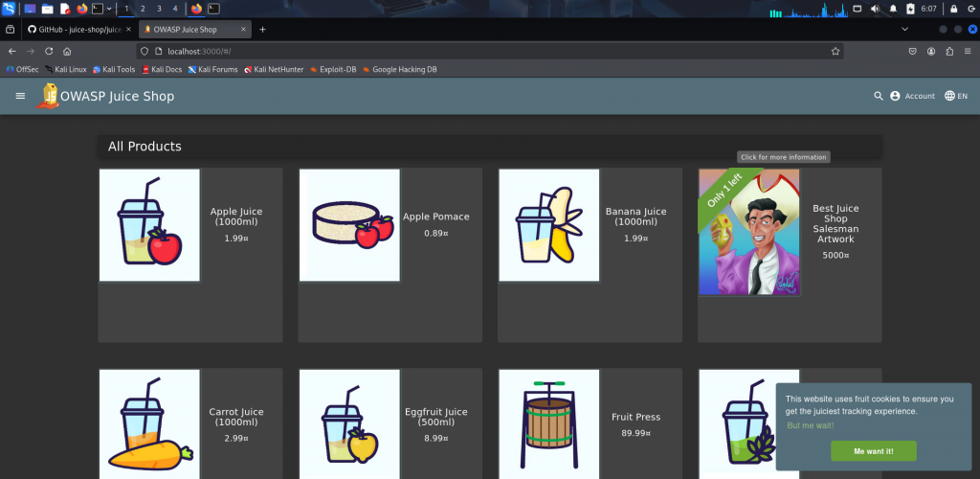Viewport: 980px width, 479px height.
Task: Open the EN language selector
Action: pos(956,96)
